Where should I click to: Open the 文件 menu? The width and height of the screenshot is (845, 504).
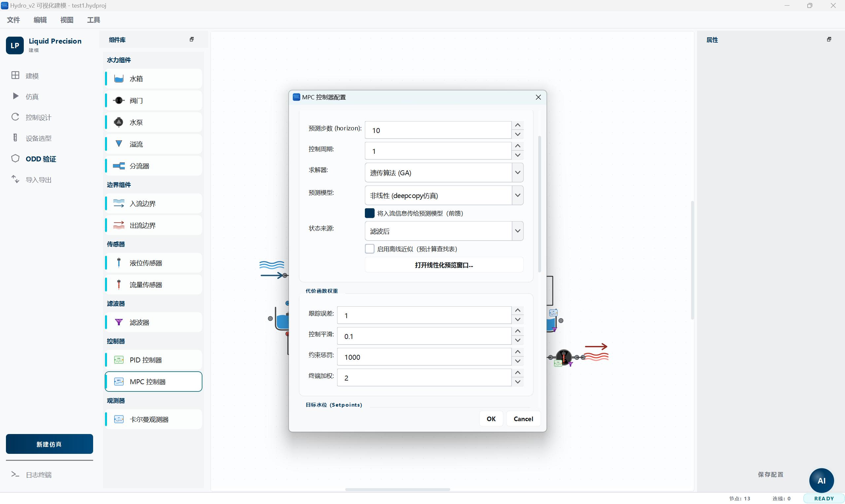click(13, 20)
